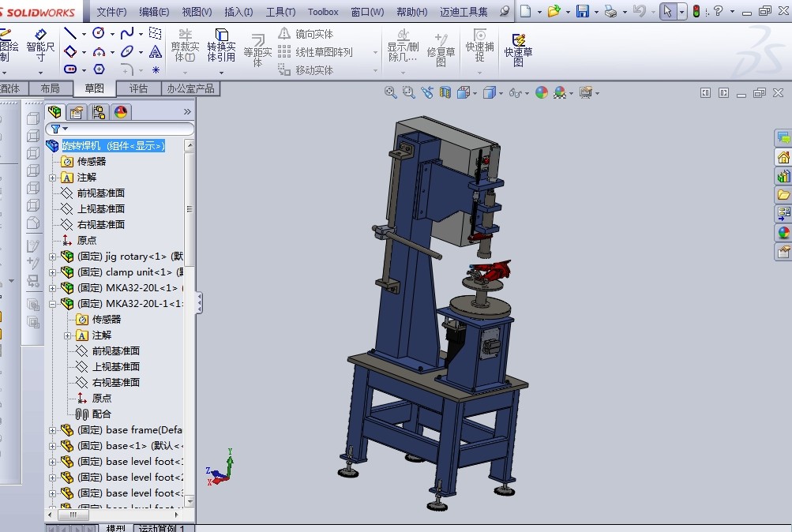Open the 插入(I) menu

(238, 11)
